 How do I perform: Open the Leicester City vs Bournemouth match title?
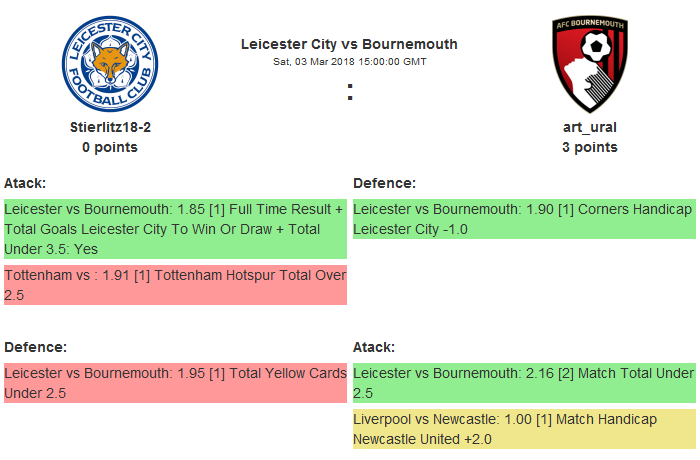click(349, 44)
